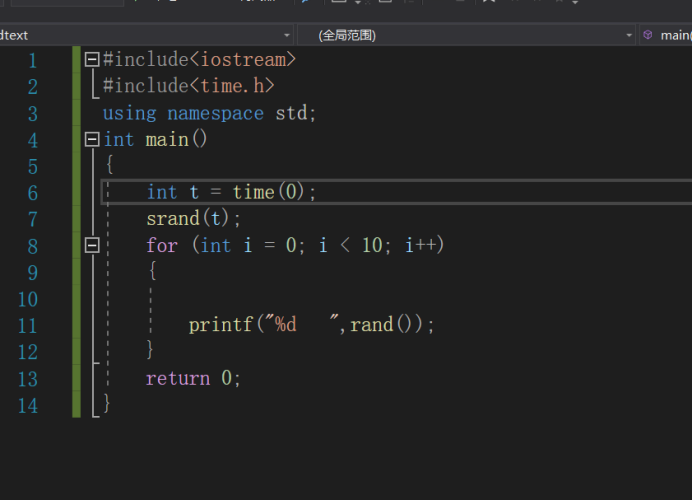693x500 pixels.
Task: Click line number 6
Action: coord(33,193)
